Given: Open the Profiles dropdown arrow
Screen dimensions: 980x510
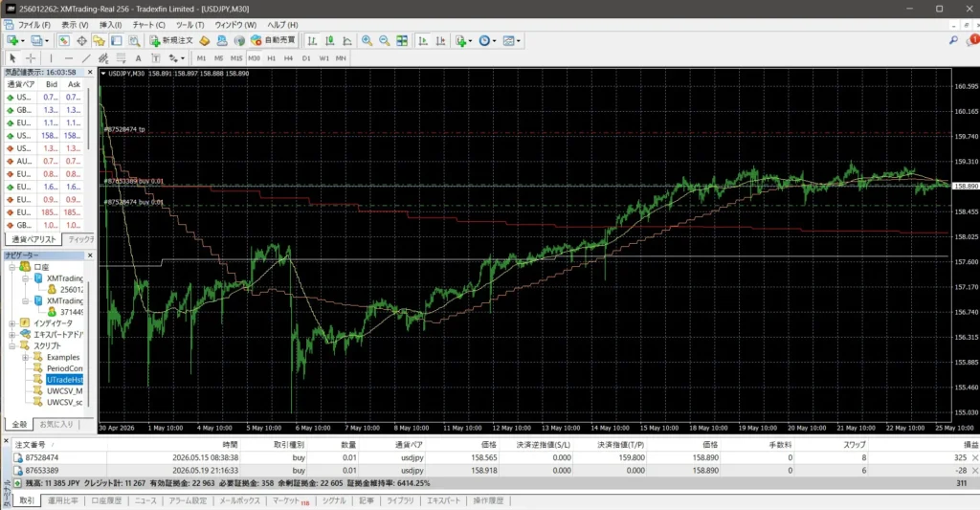Looking at the screenshot, I should click(x=46, y=40).
